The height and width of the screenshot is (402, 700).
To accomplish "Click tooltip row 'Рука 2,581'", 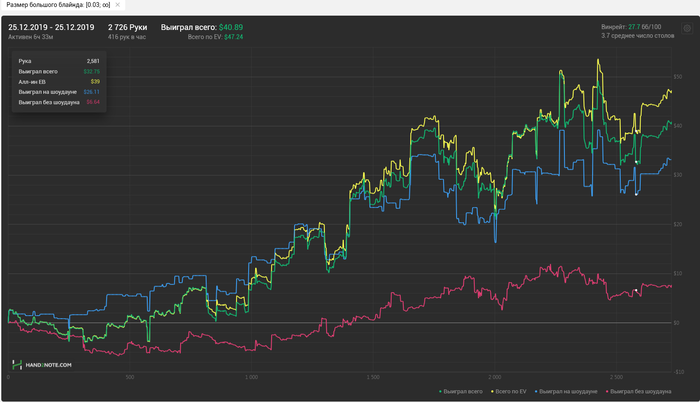I will pyautogui.click(x=59, y=61).
